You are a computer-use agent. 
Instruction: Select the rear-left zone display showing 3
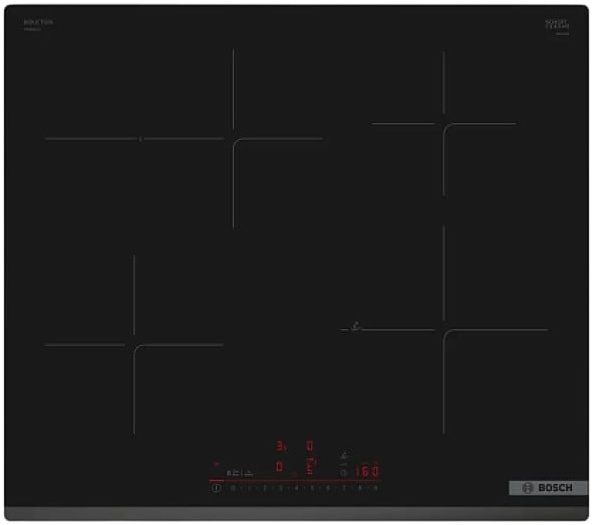tap(281, 446)
